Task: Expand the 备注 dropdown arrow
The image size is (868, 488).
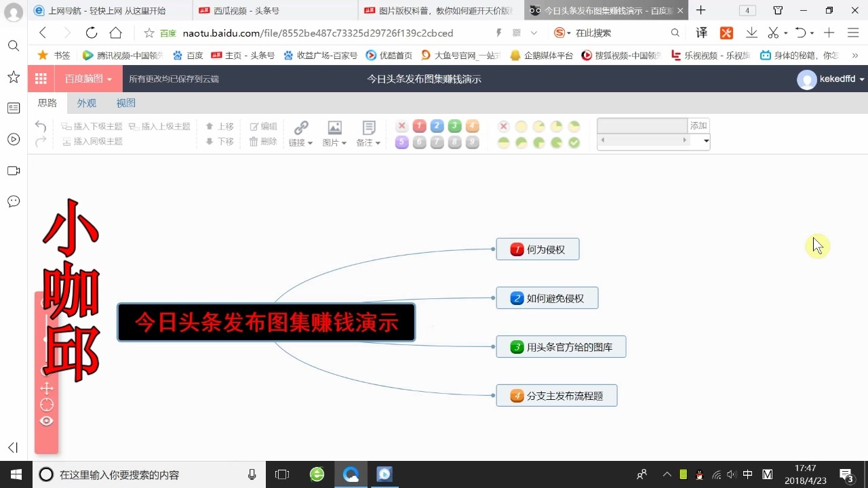Action: click(378, 143)
